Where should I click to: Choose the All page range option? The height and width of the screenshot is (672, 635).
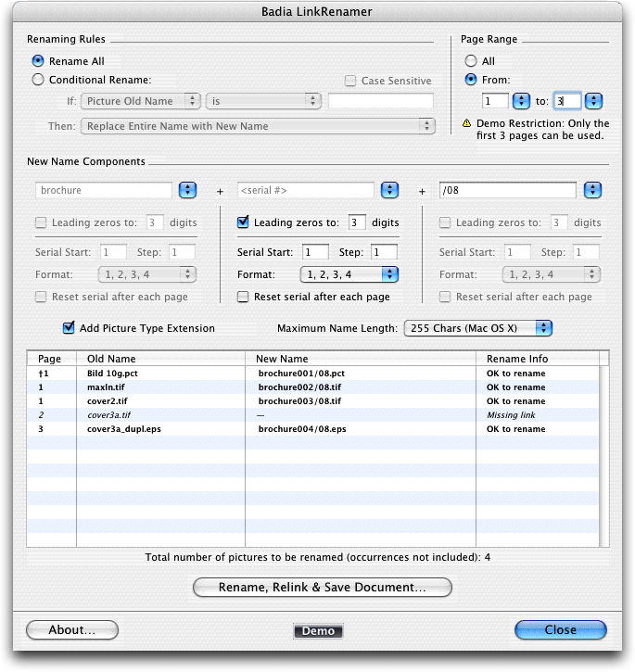point(471,61)
